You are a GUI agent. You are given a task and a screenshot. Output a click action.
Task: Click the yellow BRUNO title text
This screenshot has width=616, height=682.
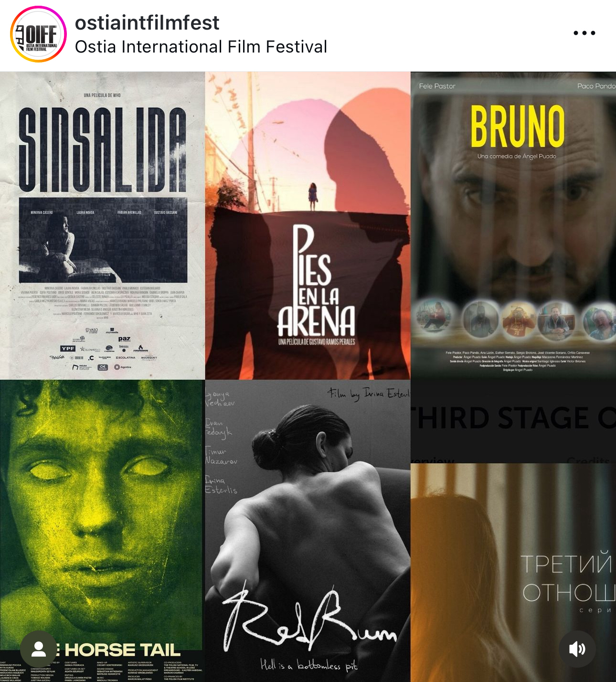pyautogui.click(x=518, y=126)
